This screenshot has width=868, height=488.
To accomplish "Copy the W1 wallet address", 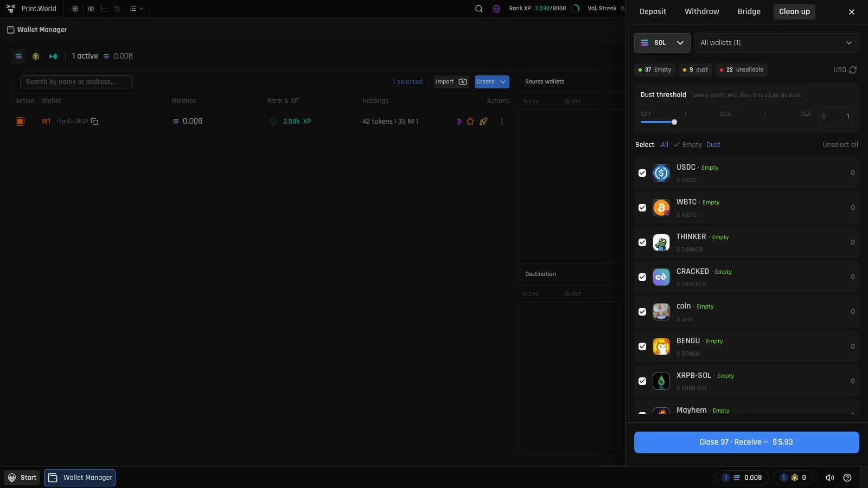I will click(94, 121).
